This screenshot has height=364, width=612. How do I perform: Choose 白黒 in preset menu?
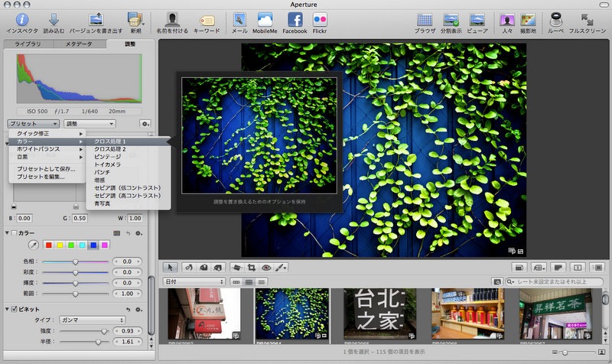pos(47,157)
